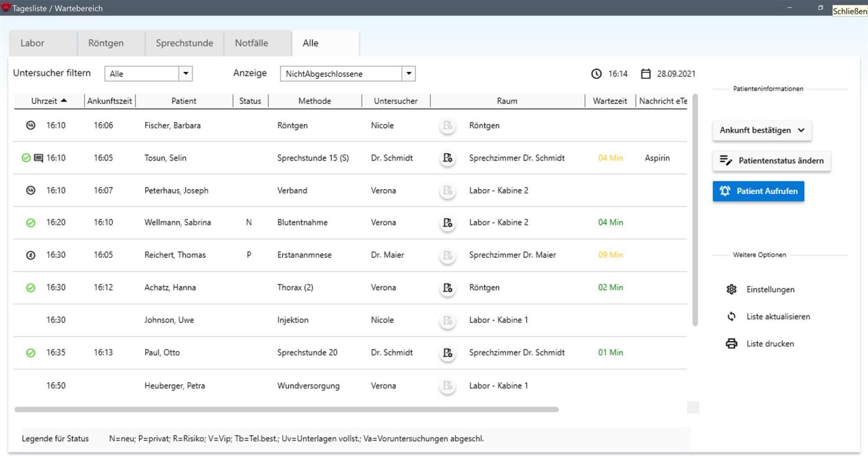This screenshot has height=460, width=868.
Task: Click room assign icon for Achatz, Hanna
Action: (x=447, y=288)
